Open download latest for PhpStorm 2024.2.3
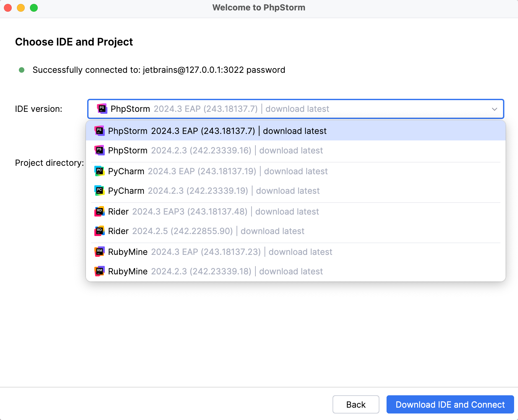The image size is (518, 420). tap(291, 150)
